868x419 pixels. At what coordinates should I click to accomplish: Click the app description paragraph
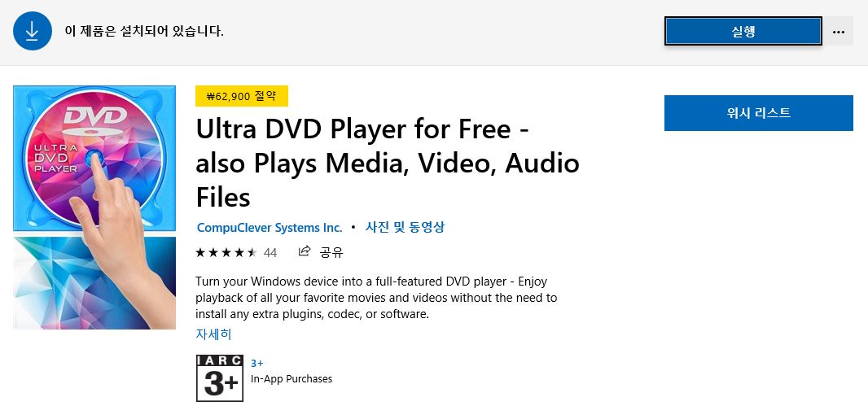(x=376, y=298)
